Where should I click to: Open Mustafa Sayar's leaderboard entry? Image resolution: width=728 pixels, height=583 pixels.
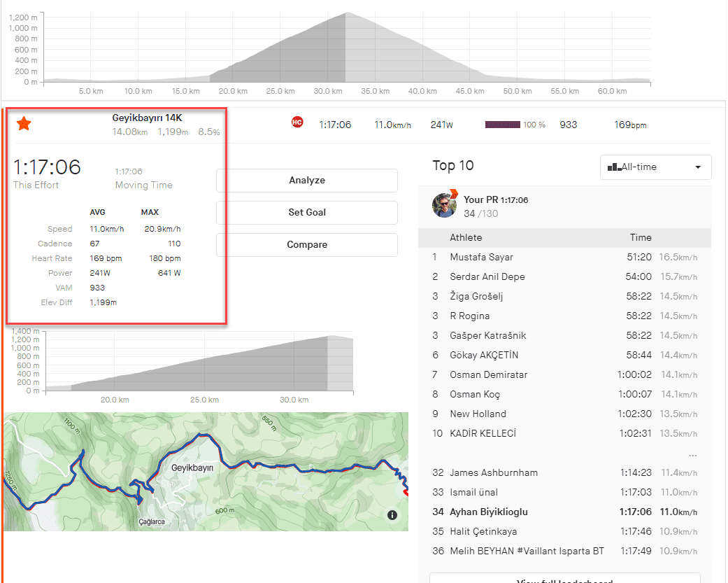pos(481,258)
